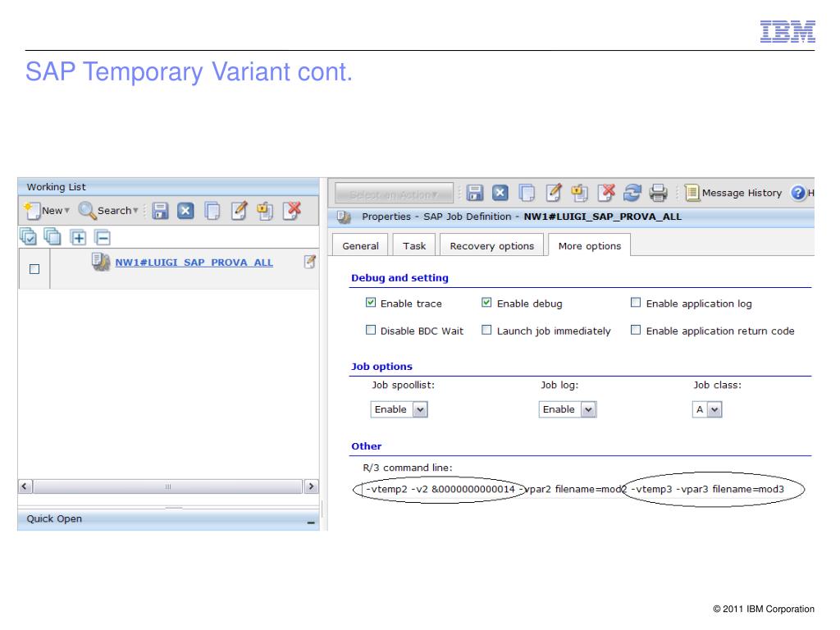The height and width of the screenshot is (630, 840).
Task: Switch to the General tab
Action: [360, 246]
